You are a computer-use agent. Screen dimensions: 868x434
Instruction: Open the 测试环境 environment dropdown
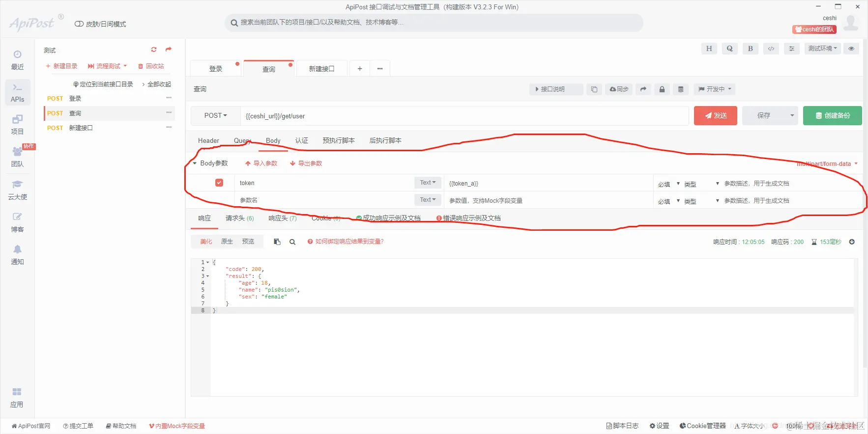tap(822, 49)
